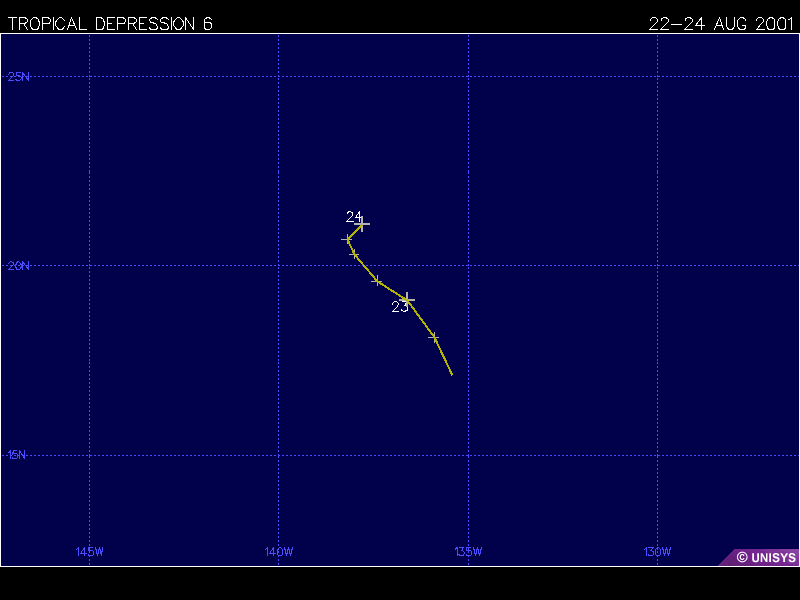This screenshot has width=800, height=600.
Task: Click the track cross next to label 23
Action: coord(407,300)
